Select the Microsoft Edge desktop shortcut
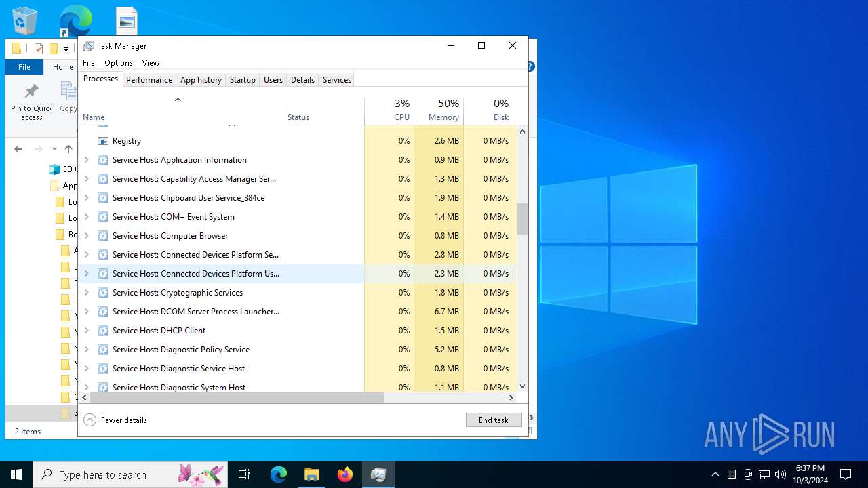868x488 pixels. coord(75,21)
